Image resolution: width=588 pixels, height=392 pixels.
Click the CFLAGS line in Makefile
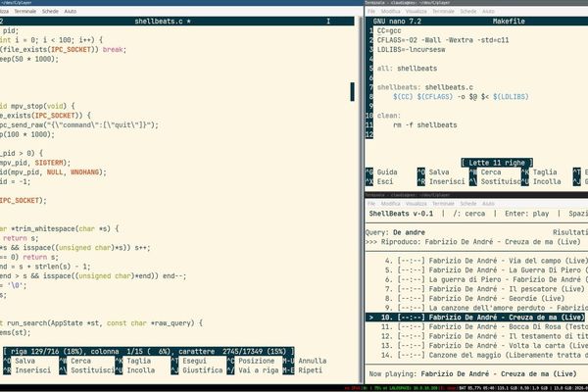[x=443, y=40]
